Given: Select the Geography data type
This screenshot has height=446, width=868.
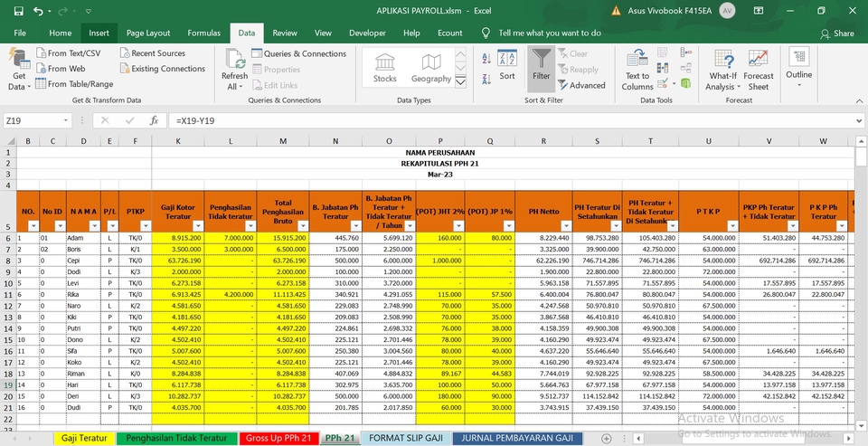Looking at the screenshot, I should pyautogui.click(x=431, y=68).
